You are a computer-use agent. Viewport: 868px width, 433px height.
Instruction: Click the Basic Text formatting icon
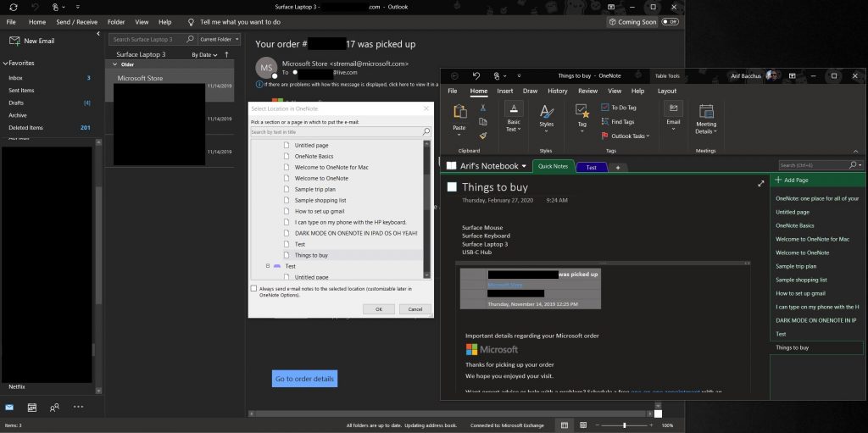coord(514,108)
